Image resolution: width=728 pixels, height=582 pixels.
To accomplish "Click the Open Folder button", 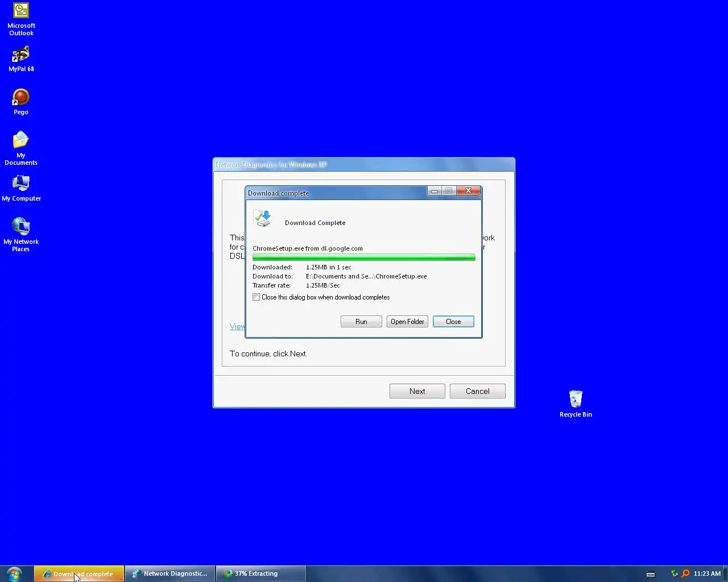I will [407, 322].
